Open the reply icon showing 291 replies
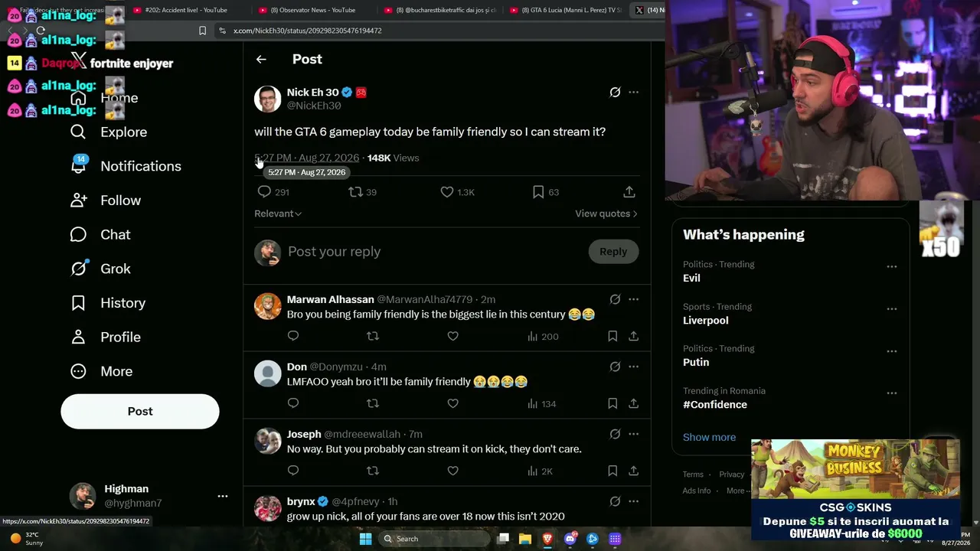The image size is (980, 551). [264, 191]
